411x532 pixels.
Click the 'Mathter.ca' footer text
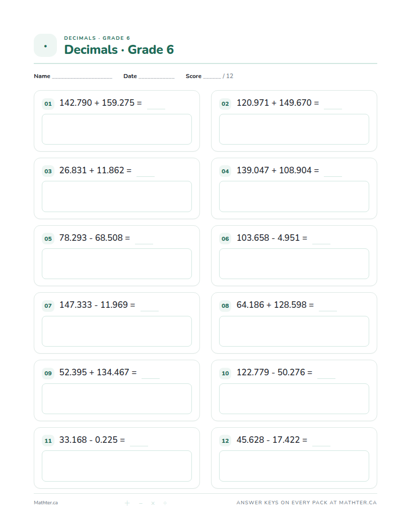(x=46, y=503)
